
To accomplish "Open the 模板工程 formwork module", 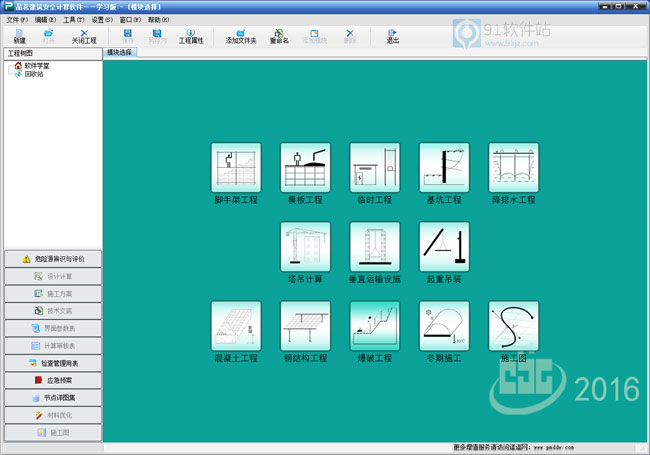I will [305, 167].
